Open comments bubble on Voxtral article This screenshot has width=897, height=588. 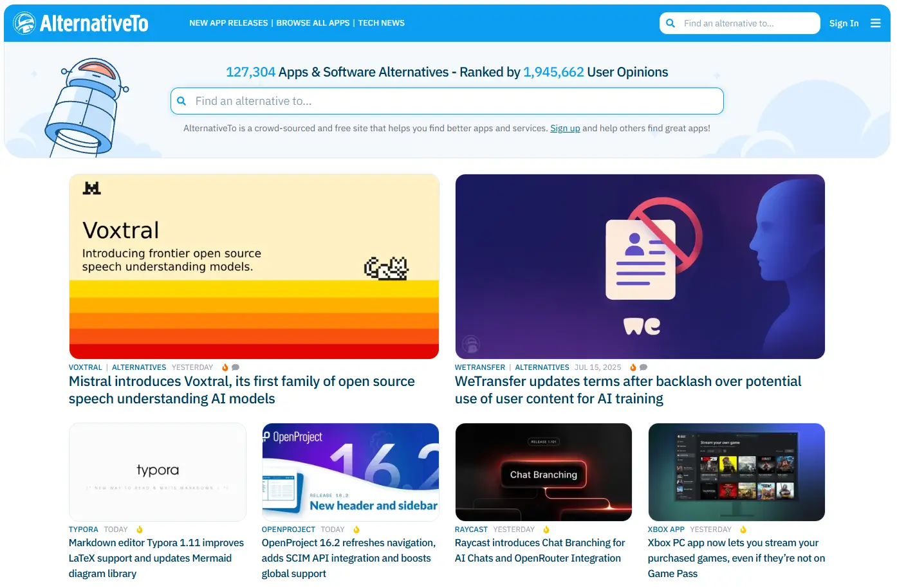pyautogui.click(x=236, y=367)
